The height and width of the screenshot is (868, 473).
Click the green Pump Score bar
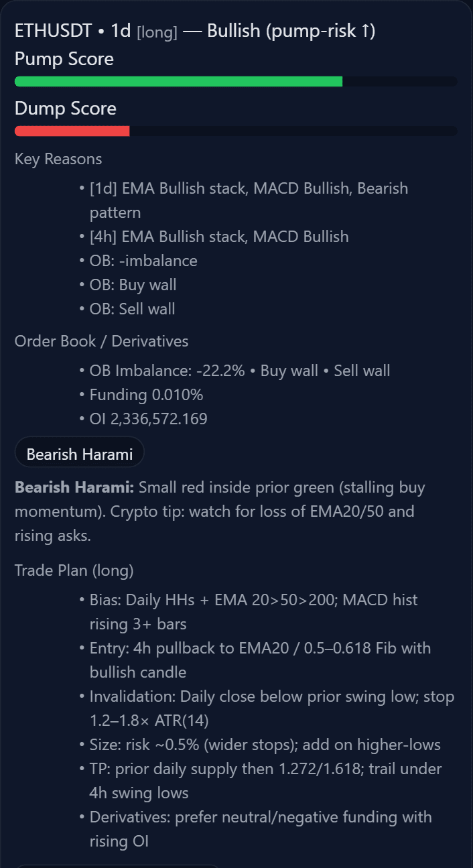pos(178,82)
